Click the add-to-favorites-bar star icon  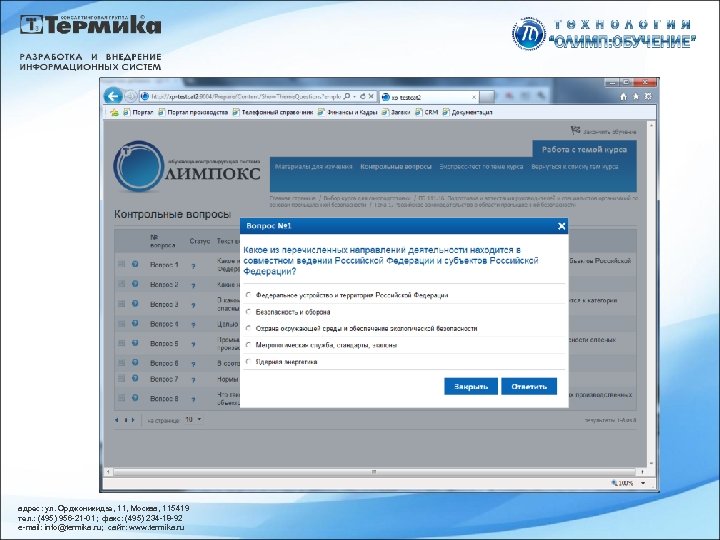click(114, 112)
